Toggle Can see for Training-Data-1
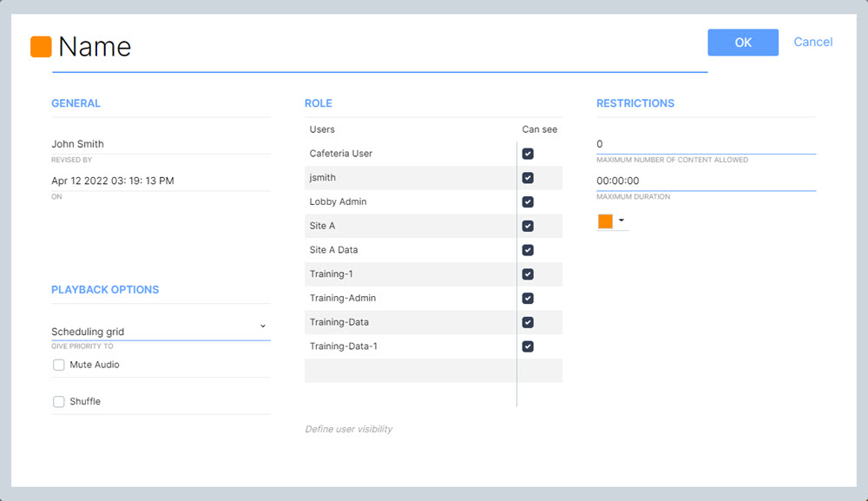The height and width of the screenshot is (501, 868). coord(528,346)
